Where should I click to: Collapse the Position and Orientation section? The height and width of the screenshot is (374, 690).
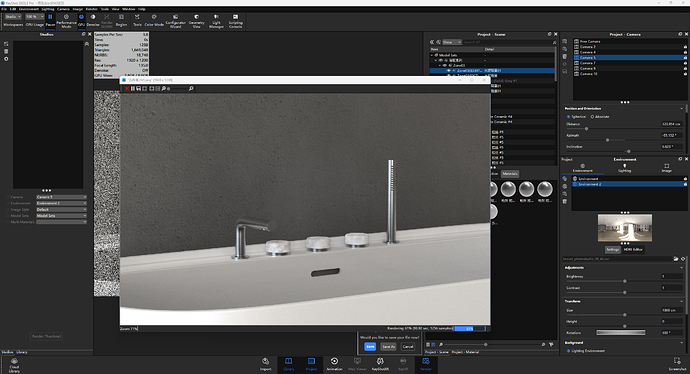point(682,108)
